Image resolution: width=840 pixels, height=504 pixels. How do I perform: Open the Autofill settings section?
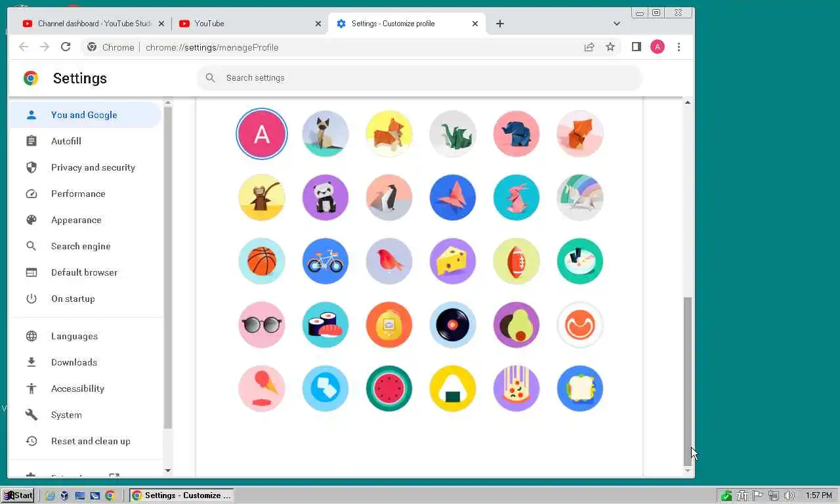pyautogui.click(x=85, y=141)
